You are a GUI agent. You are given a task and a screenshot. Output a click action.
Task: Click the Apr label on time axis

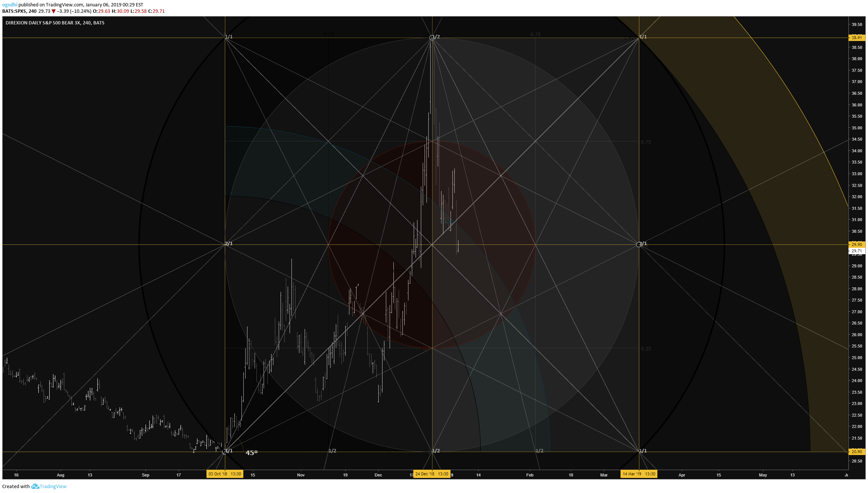pyautogui.click(x=682, y=475)
